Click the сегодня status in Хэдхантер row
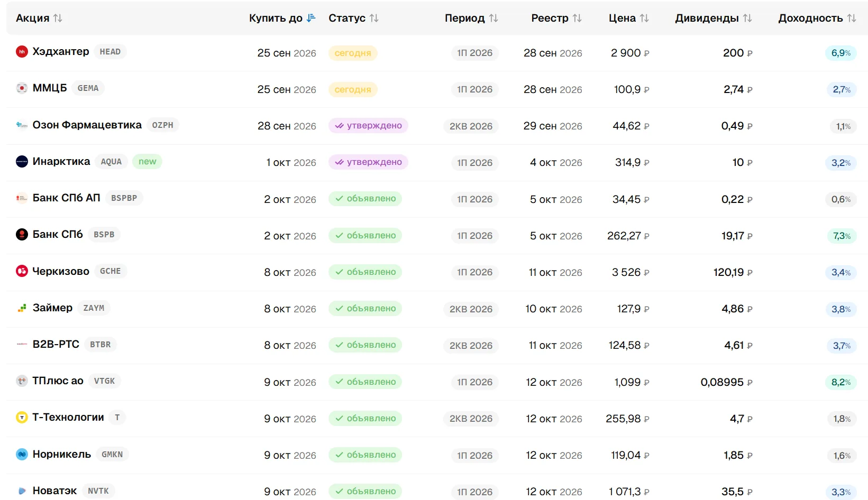The image size is (868, 500). (x=353, y=53)
